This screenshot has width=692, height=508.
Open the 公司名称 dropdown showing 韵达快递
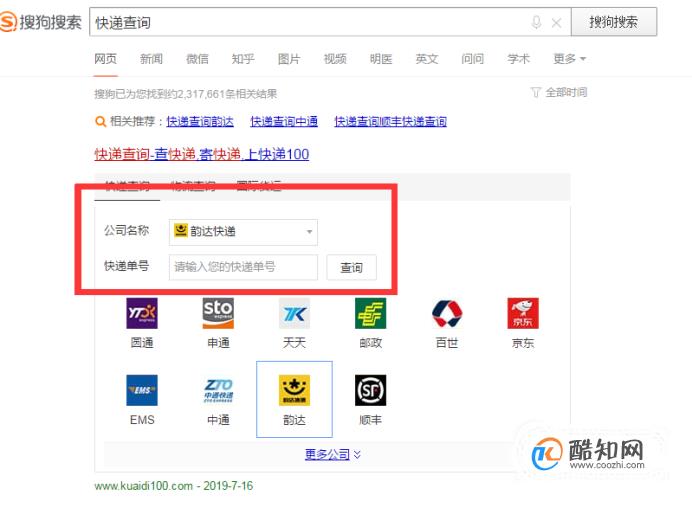[x=243, y=232]
